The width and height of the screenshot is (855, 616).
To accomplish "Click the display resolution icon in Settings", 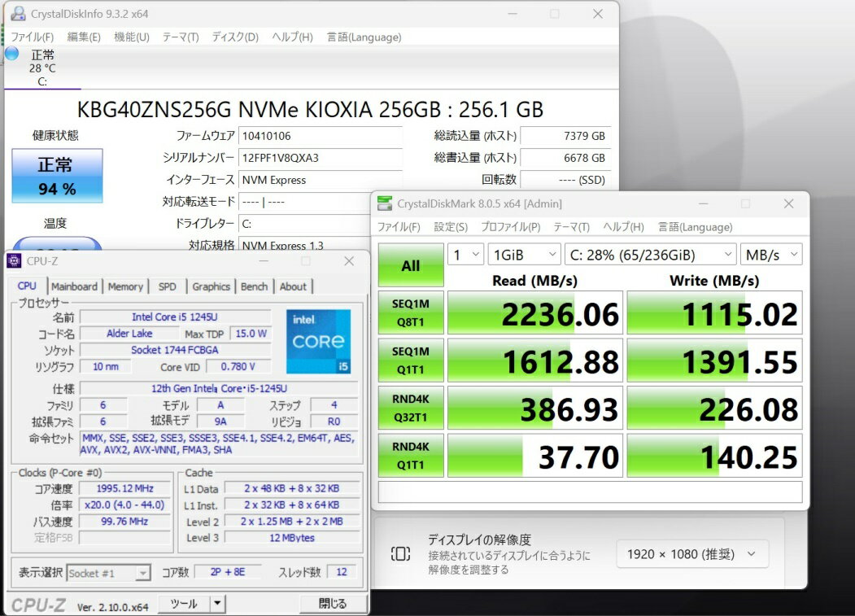I will pyautogui.click(x=400, y=554).
